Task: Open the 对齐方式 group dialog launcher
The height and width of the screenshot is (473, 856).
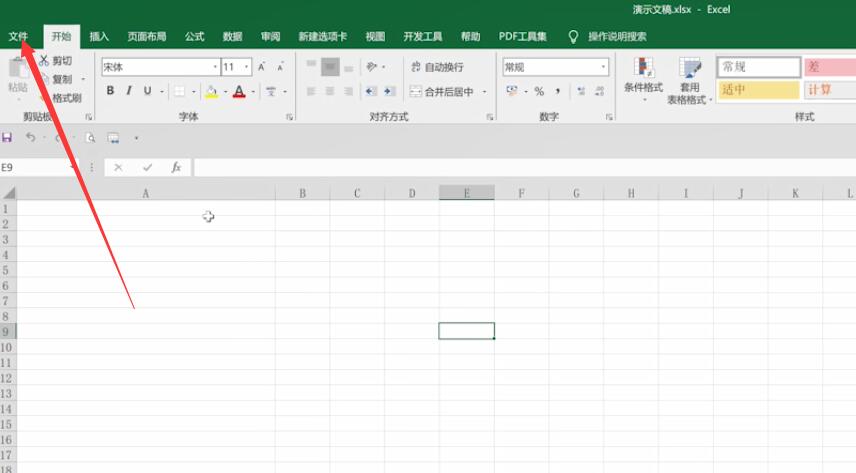Action: coord(490,117)
